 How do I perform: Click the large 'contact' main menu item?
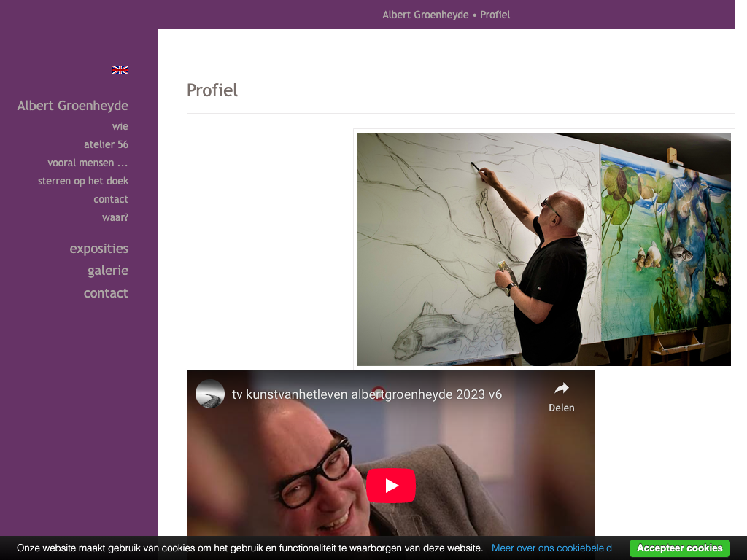pyautogui.click(x=106, y=293)
